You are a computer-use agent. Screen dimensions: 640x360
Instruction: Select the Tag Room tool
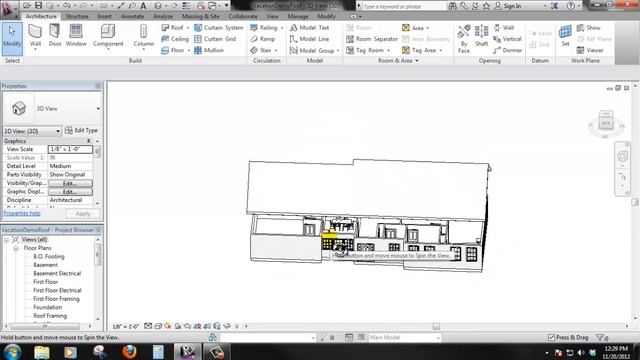tap(365, 50)
